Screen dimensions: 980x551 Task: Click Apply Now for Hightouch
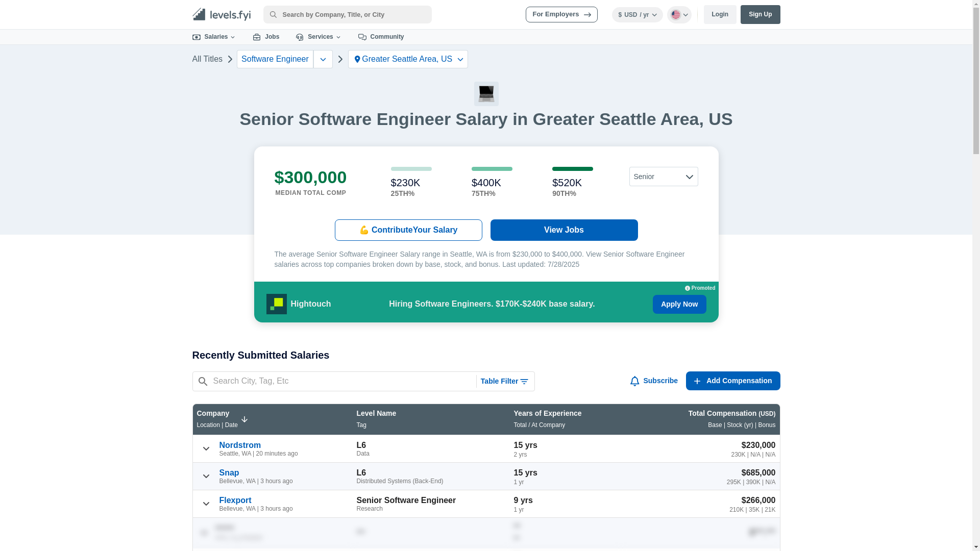[679, 304]
